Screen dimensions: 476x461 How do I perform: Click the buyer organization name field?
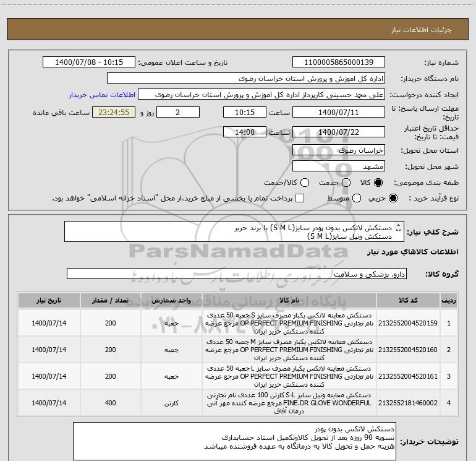246,79
